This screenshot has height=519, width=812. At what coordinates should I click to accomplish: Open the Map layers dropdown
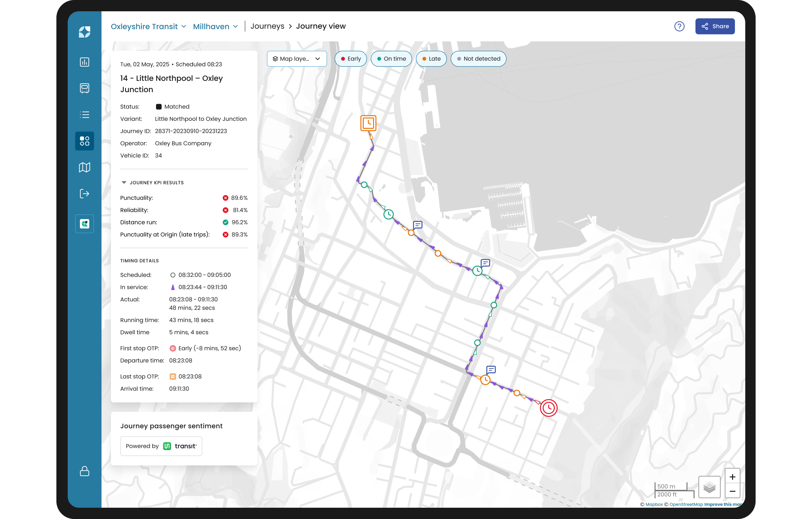click(x=296, y=59)
